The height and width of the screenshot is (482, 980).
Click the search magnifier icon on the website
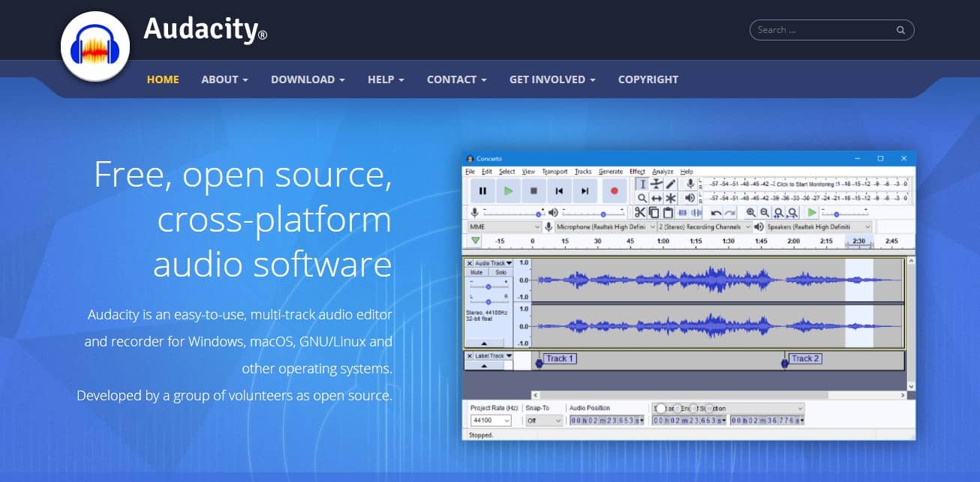(900, 30)
